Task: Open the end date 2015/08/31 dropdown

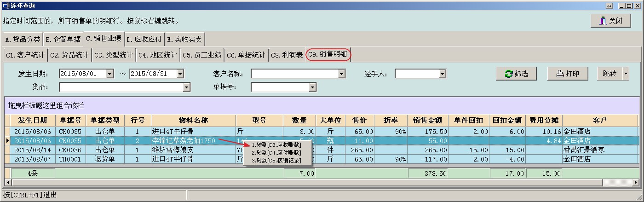Action: tap(180, 74)
